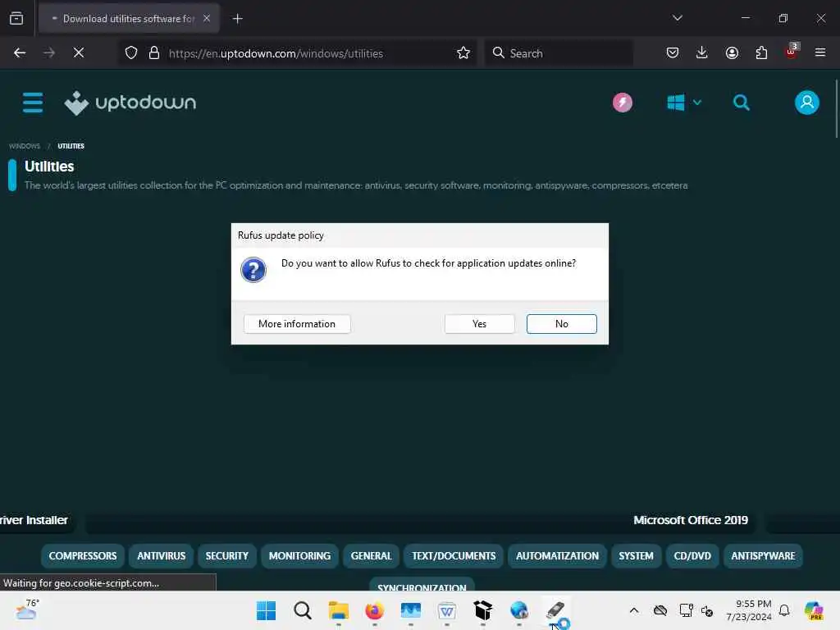
Task: Open AUTOMATIZATION category
Action: pyautogui.click(x=557, y=556)
